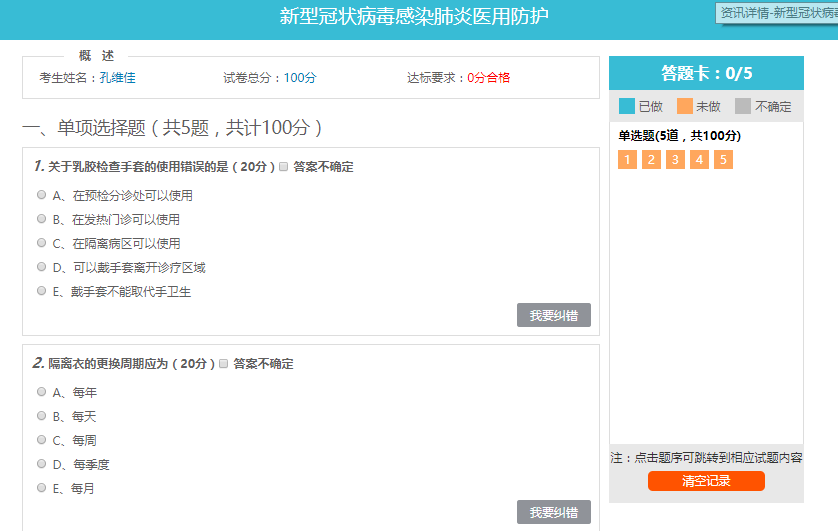The image size is (838, 531).
Task: Click the blue 已做 legend swatch
Action: point(627,106)
